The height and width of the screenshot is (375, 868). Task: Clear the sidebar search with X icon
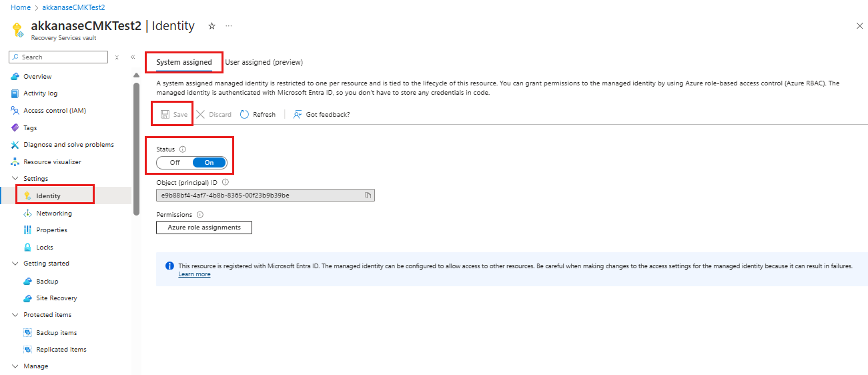coord(117,57)
